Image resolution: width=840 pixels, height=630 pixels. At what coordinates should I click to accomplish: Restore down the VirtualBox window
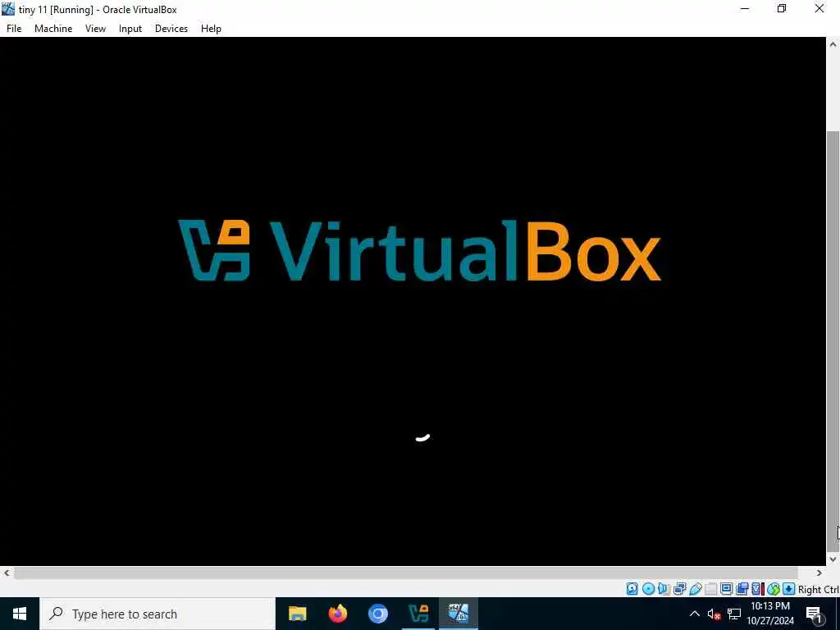tap(782, 9)
